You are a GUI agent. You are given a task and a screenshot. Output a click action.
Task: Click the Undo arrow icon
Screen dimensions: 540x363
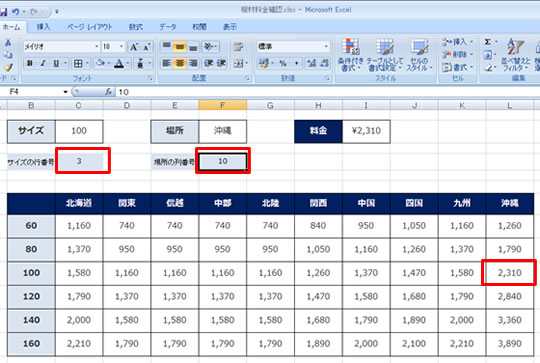(15, 12)
